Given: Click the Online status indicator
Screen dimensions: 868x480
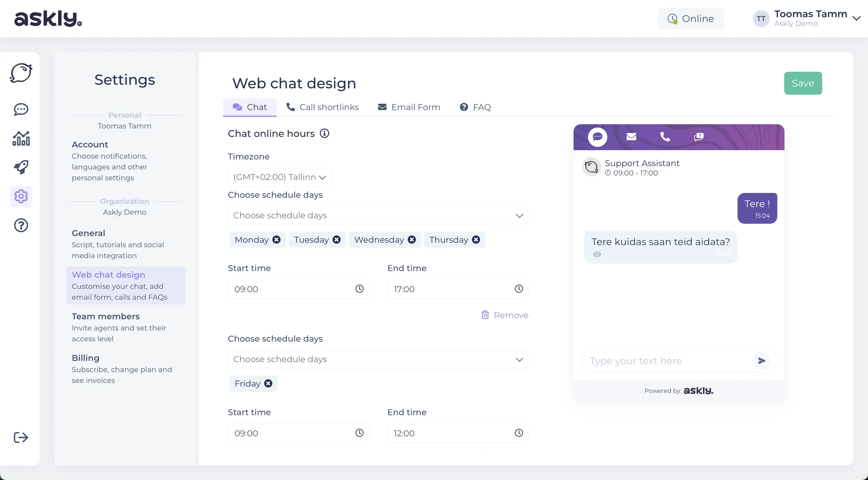Looking at the screenshot, I should 691,18.
